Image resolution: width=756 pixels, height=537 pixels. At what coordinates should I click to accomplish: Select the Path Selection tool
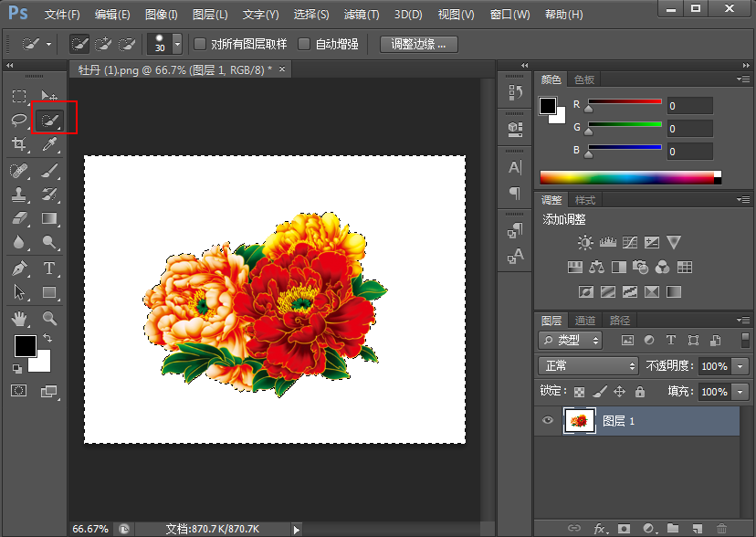point(19,292)
